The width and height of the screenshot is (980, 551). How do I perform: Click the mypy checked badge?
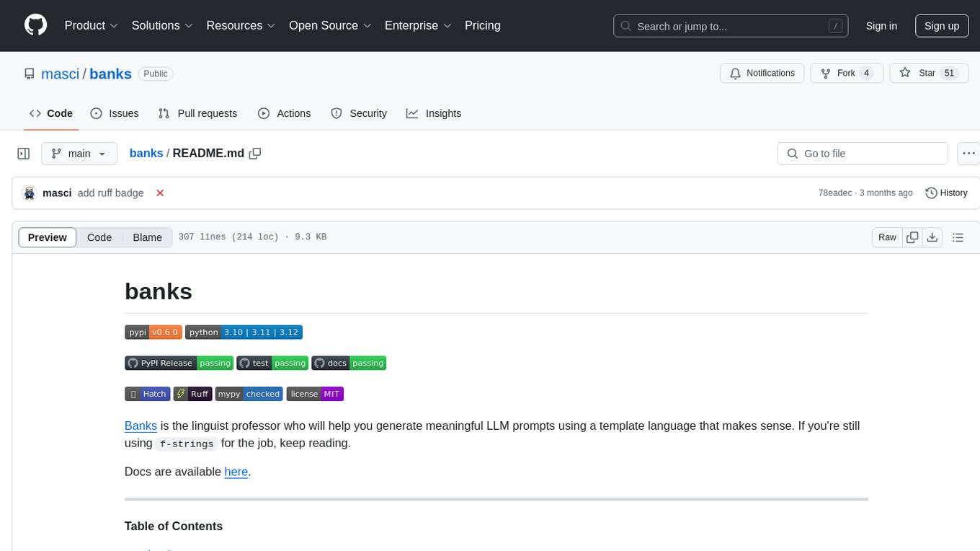(x=249, y=394)
